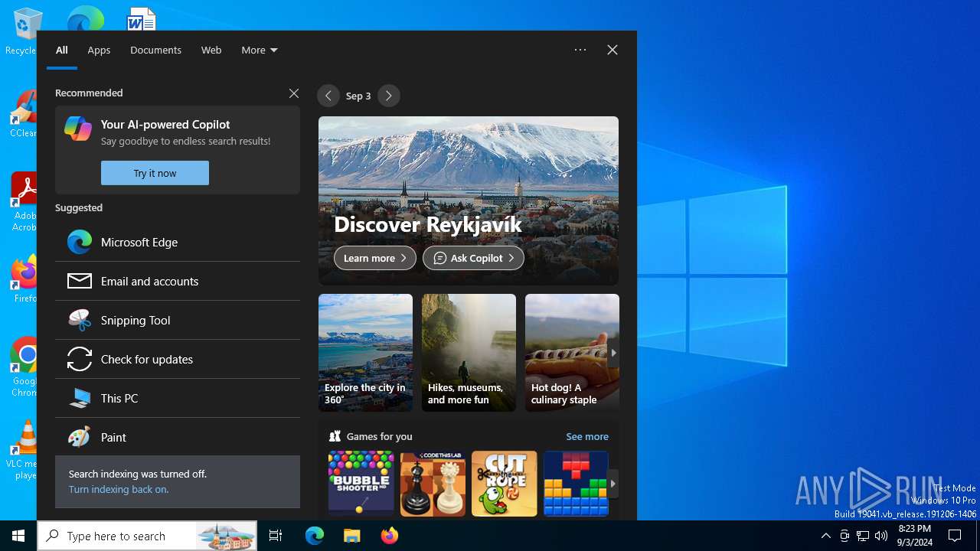Image resolution: width=980 pixels, height=551 pixels.
Task: Click See more games link
Action: [x=587, y=436]
